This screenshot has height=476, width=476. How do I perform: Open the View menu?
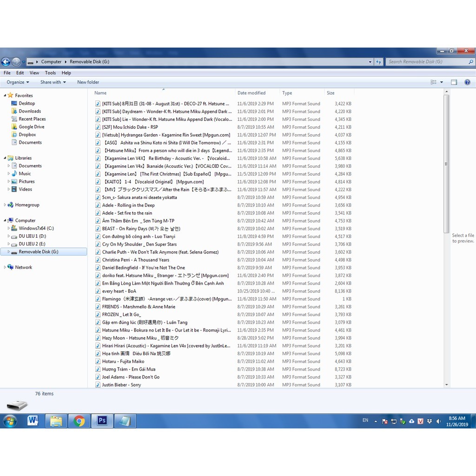[34, 73]
